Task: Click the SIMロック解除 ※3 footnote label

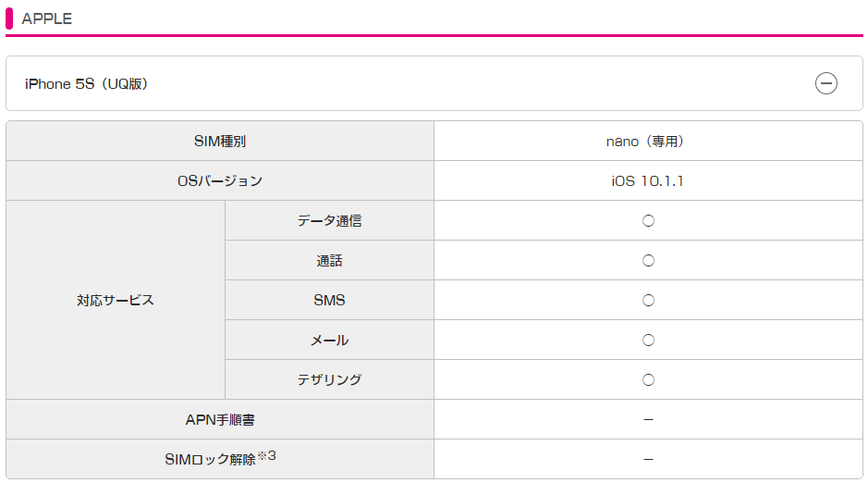Action: click(x=220, y=459)
